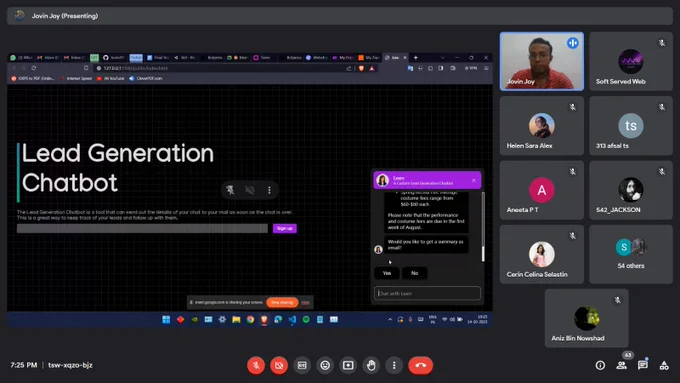Click the chatbot conversation scrollbar
This screenshot has height=383, width=680.
[x=483, y=227]
